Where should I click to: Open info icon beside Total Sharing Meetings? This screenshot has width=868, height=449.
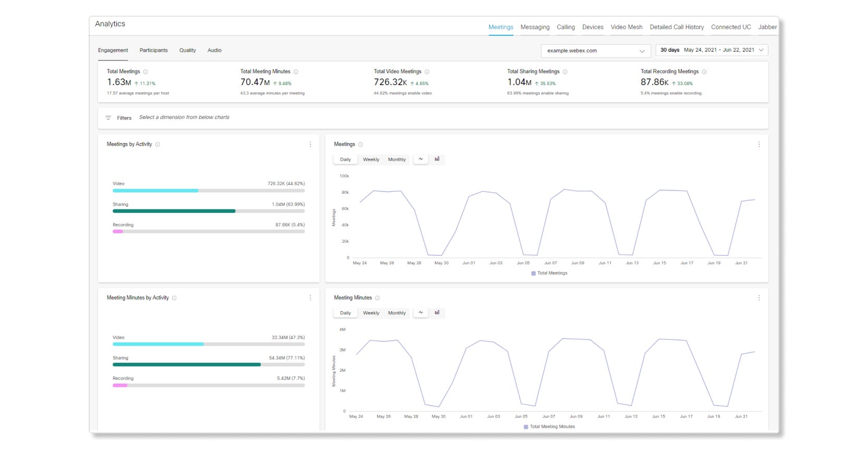[565, 72]
